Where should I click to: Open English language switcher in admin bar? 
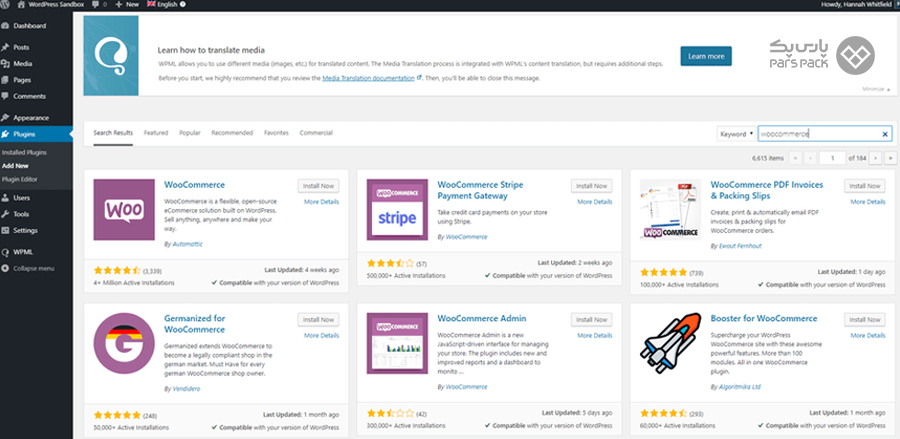point(166,4)
